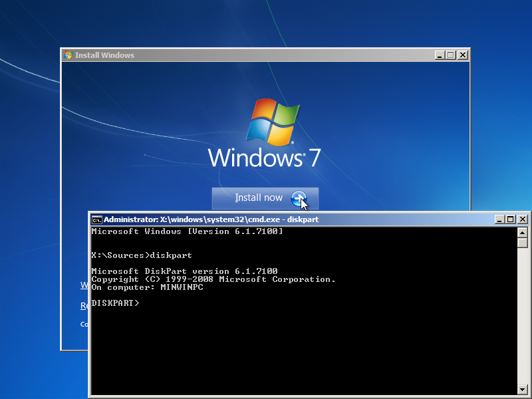Image resolution: width=532 pixels, height=399 pixels.
Task: Minimize the Install Windows dialog
Action: click(x=440, y=55)
